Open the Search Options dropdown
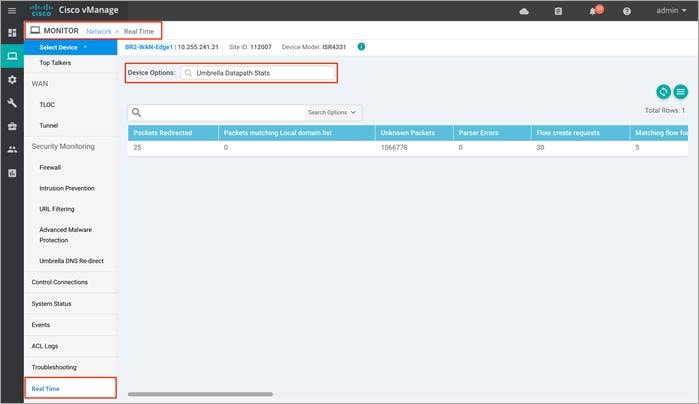The width and height of the screenshot is (699, 404). pyautogui.click(x=332, y=112)
